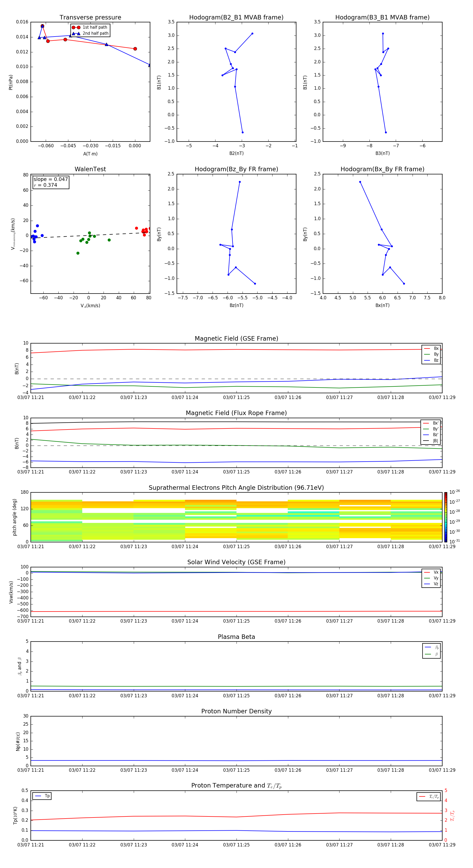The width and height of the screenshot is (473, 868).
Task: Click the "Solar Wind Velocity (GSE Frame)" title
Action: pyautogui.click(x=236, y=562)
